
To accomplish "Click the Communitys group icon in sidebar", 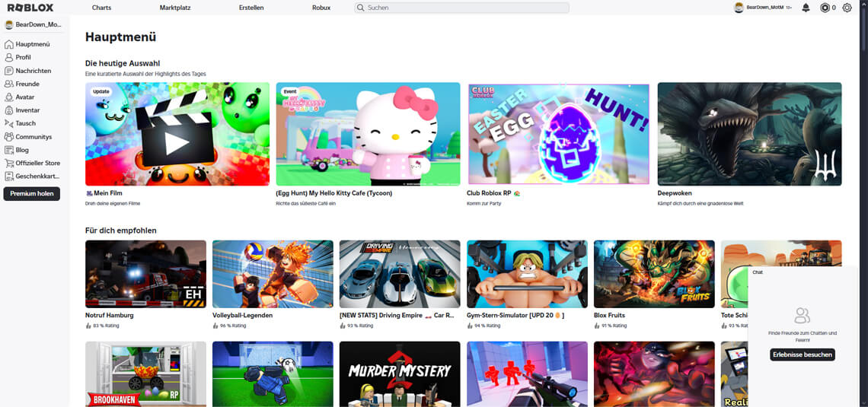I will coord(9,137).
